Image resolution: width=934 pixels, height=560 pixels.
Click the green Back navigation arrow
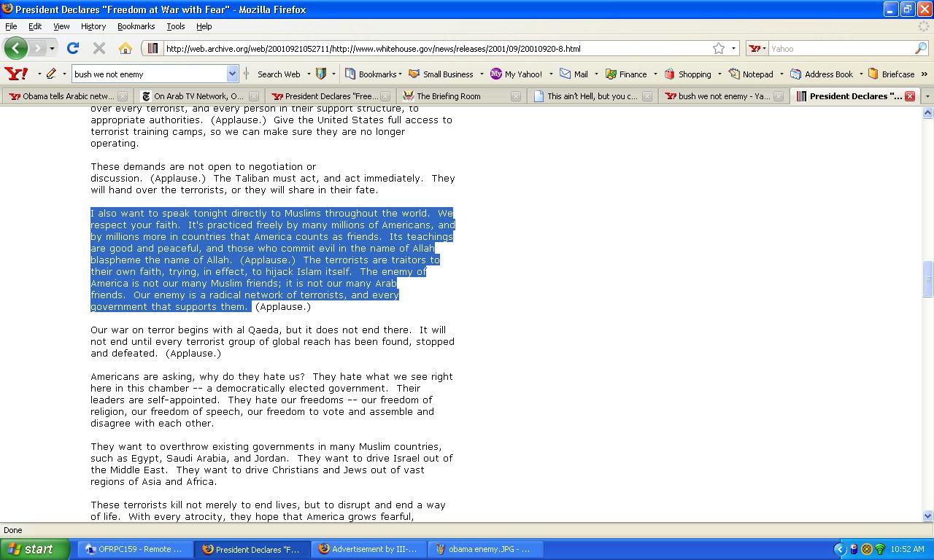[x=16, y=48]
